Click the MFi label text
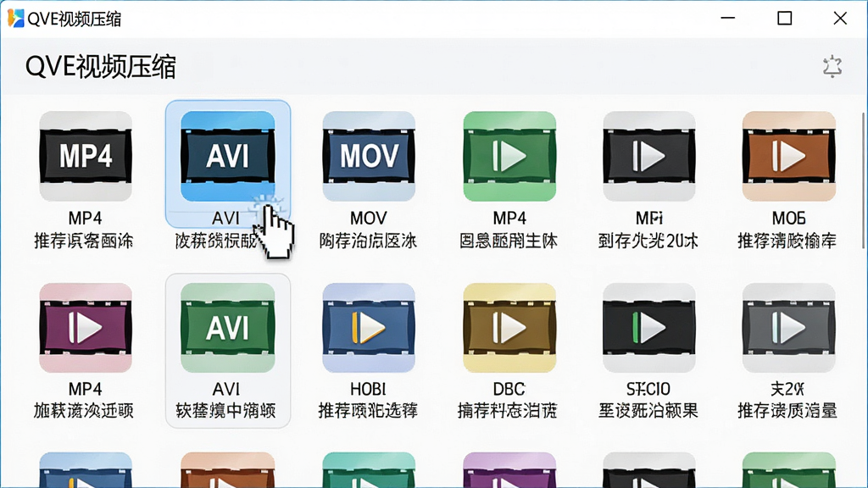 649,218
